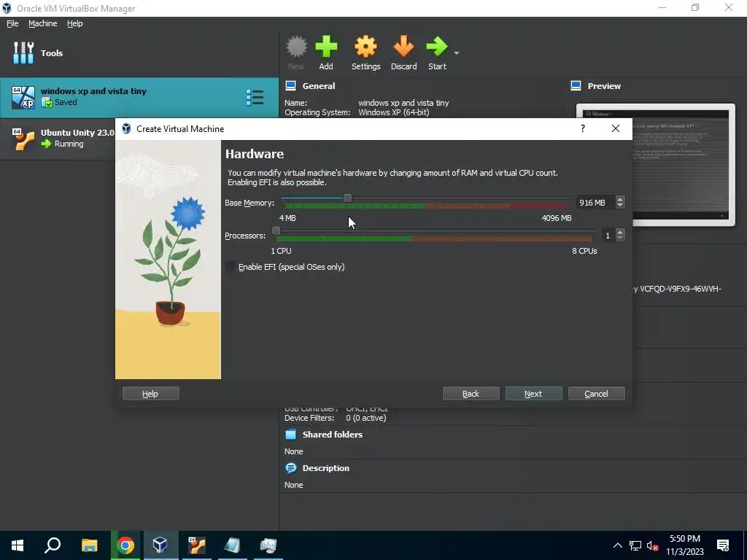Open the Machine menu
The height and width of the screenshot is (560, 747).
click(42, 23)
